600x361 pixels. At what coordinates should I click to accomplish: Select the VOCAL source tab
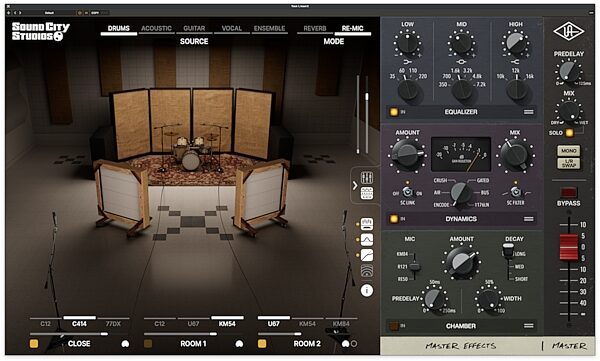click(x=232, y=28)
